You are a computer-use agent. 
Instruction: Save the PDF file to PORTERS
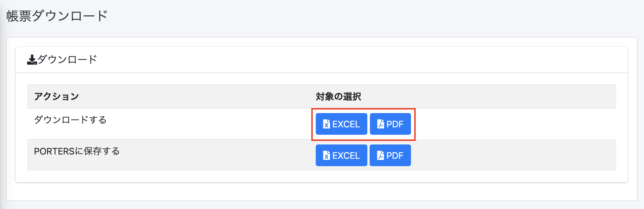pos(390,156)
